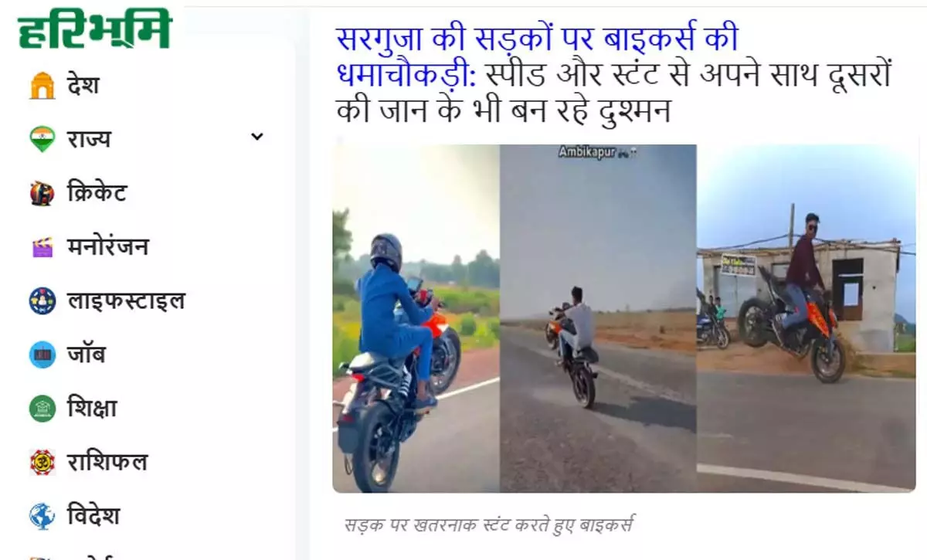Click the cricket icon beside क्रिकेट

coord(42,192)
